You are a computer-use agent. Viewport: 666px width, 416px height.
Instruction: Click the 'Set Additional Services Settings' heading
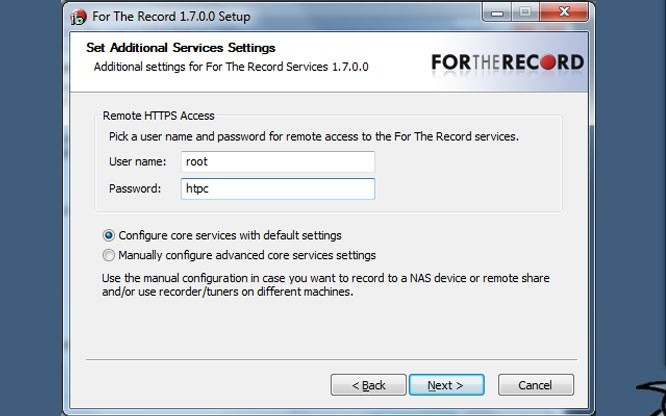click(x=182, y=47)
